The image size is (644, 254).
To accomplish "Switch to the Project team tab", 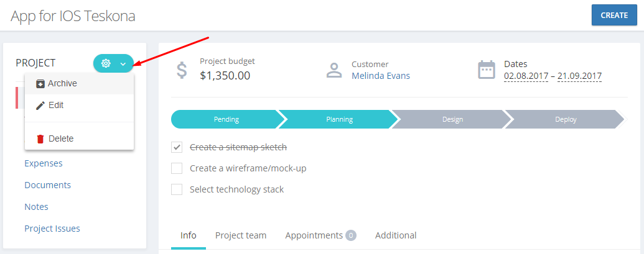I will [x=241, y=235].
